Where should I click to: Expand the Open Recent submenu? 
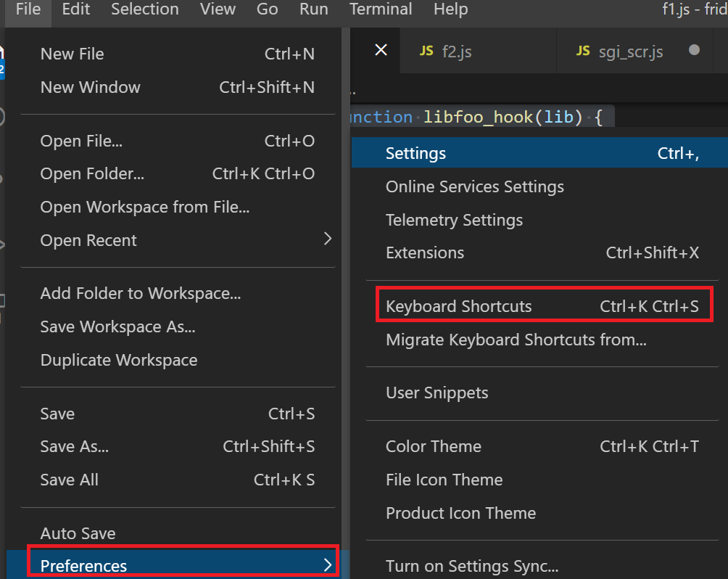click(88, 239)
